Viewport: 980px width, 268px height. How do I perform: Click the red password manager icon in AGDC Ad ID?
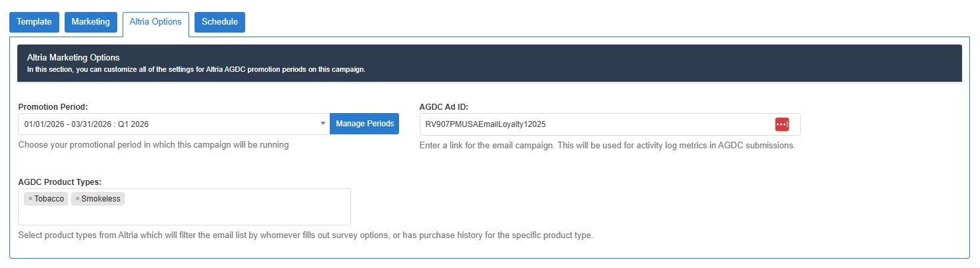pyautogui.click(x=781, y=124)
